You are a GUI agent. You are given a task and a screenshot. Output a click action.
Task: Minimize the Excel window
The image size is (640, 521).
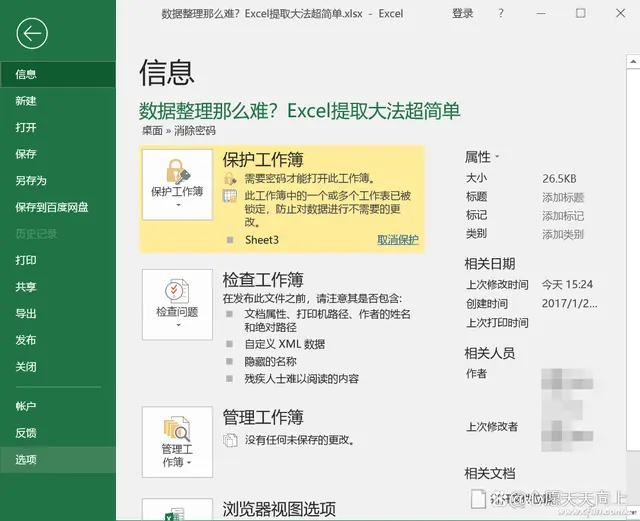tap(541, 13)
